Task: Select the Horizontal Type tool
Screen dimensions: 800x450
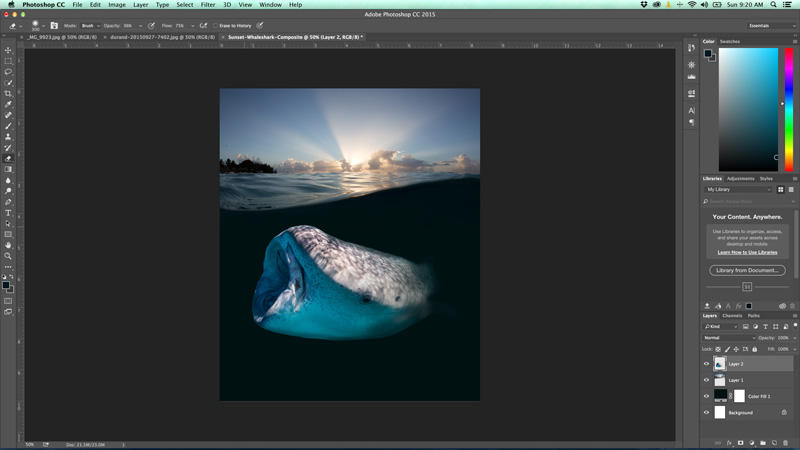Action: coord(8,212)
